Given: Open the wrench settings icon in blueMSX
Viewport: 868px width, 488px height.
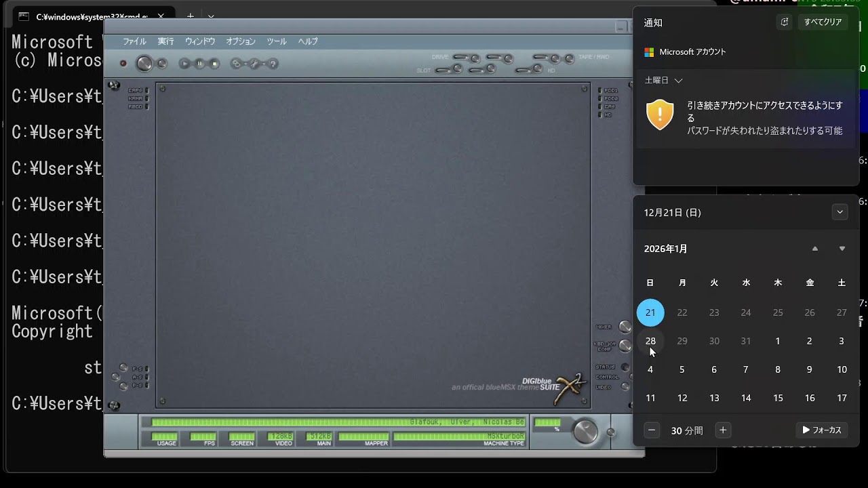Looking at the screenshot, I should click(x=255, y=64).
